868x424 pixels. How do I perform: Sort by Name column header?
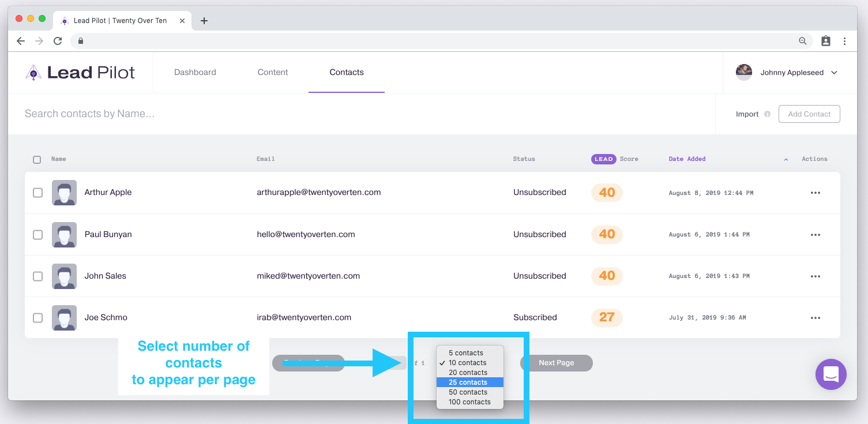click(58, 159)
